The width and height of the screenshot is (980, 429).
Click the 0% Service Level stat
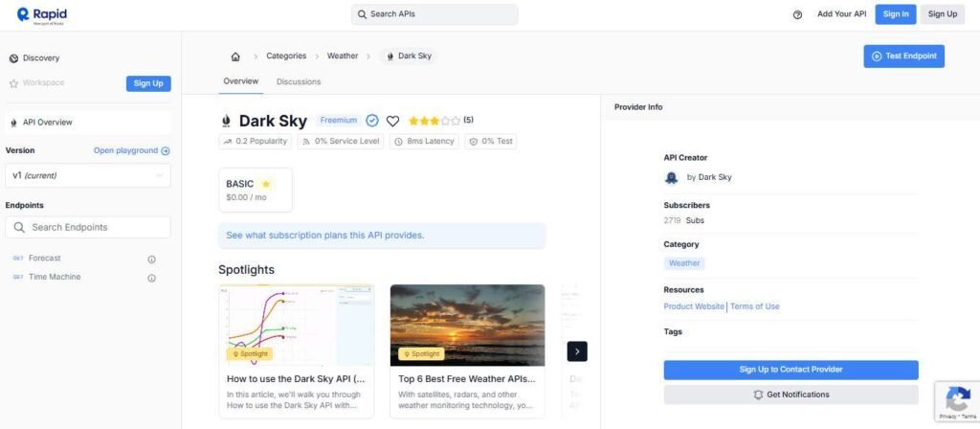pos(341,142)
